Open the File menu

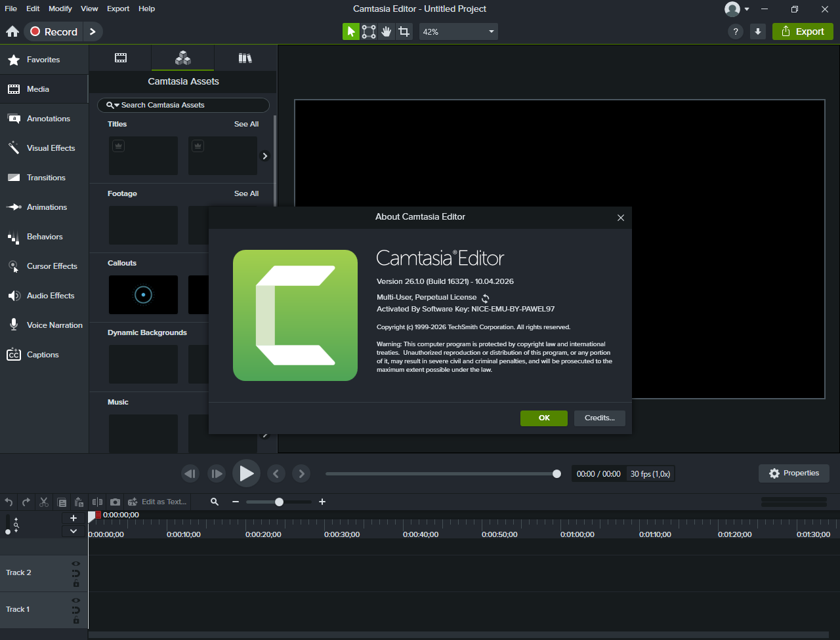11,9
